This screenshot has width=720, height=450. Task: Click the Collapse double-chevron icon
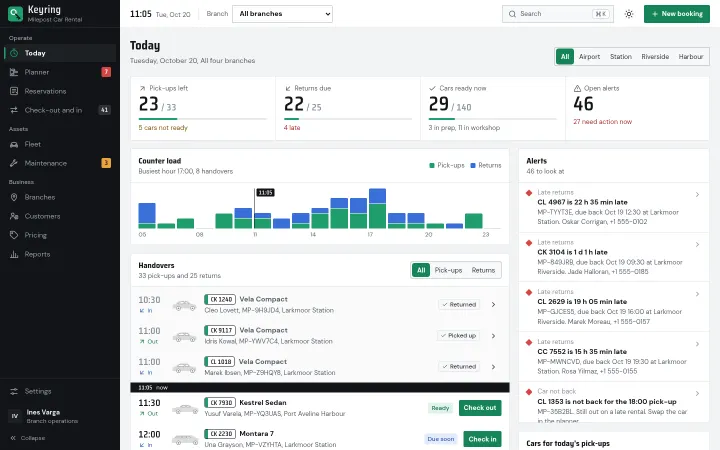(13, 438)
